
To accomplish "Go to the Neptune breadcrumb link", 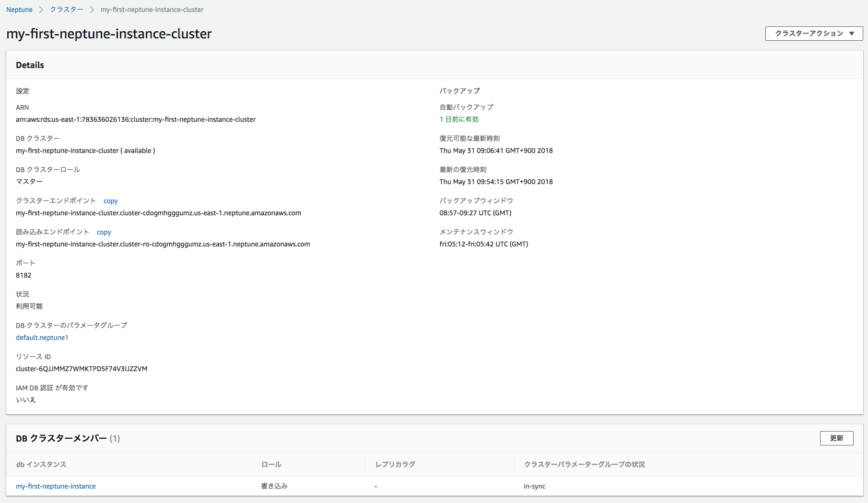I will tap(19, 10).
